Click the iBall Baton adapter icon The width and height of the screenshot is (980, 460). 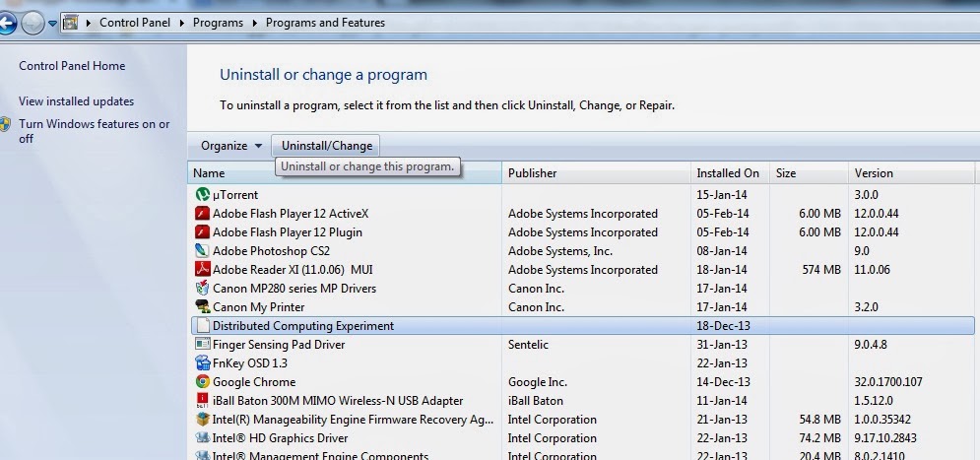click(x=203, y=401)
